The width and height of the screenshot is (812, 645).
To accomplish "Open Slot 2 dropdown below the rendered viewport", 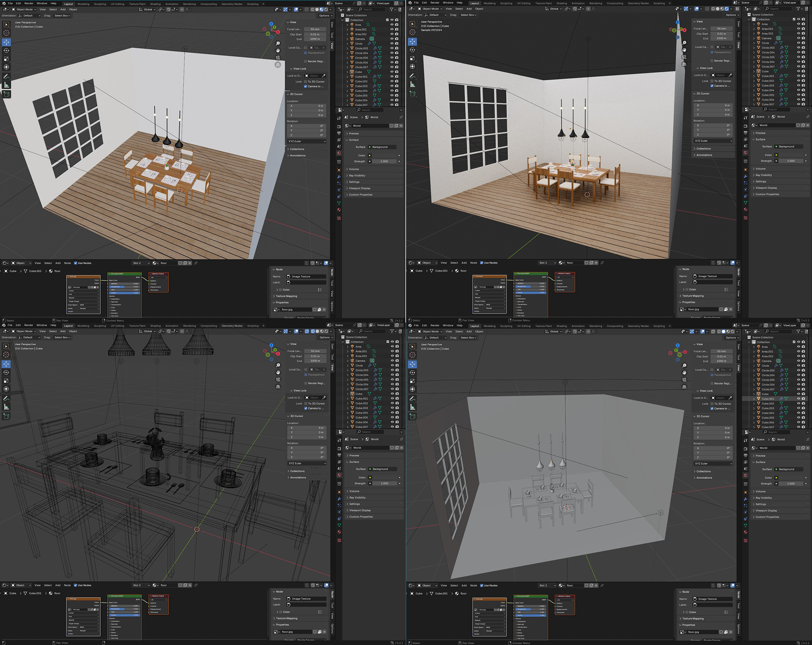I will pos(546,263).
